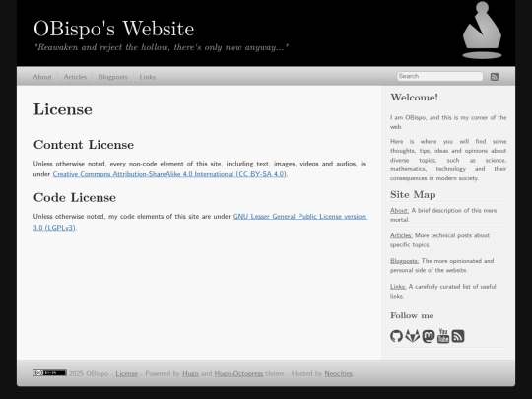Open the YouTube channel icon
This screenshot has width=532, height=399.
(x=443, y=336)
